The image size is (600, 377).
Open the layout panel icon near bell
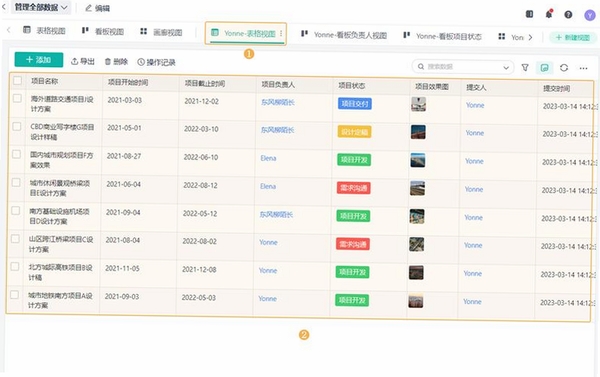[x=529, y=14]
